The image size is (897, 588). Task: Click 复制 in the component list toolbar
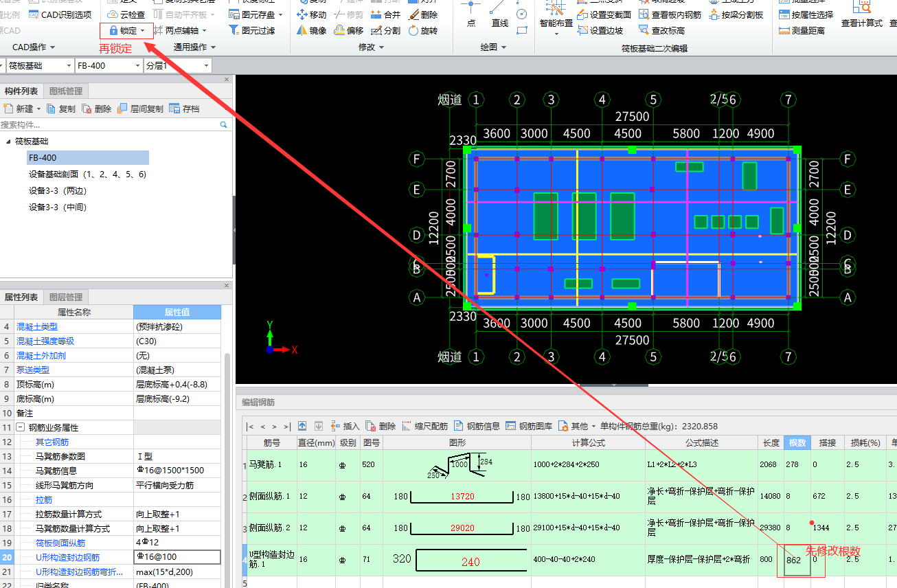pos(61,109)
